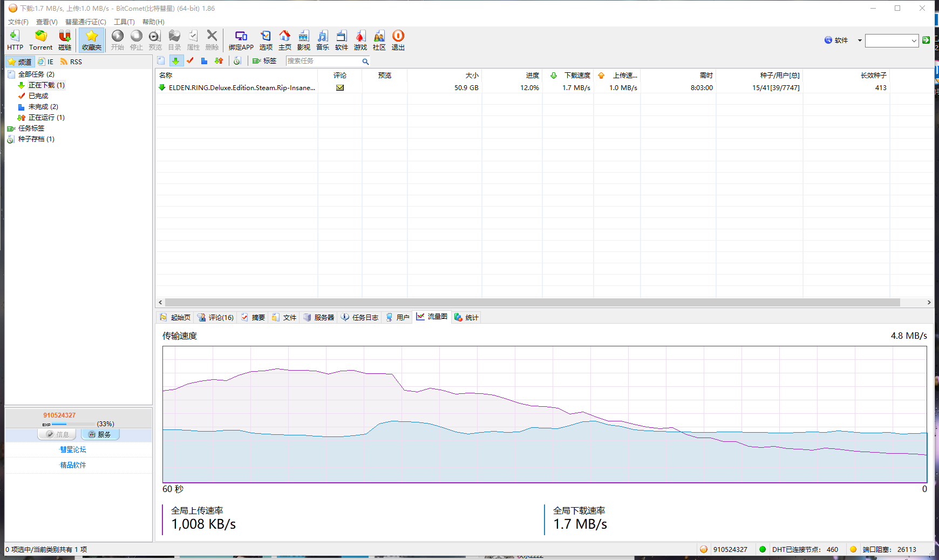Open the search combo box dropdown
This screenshot has height=560, width=939.
tap(914, 40)
